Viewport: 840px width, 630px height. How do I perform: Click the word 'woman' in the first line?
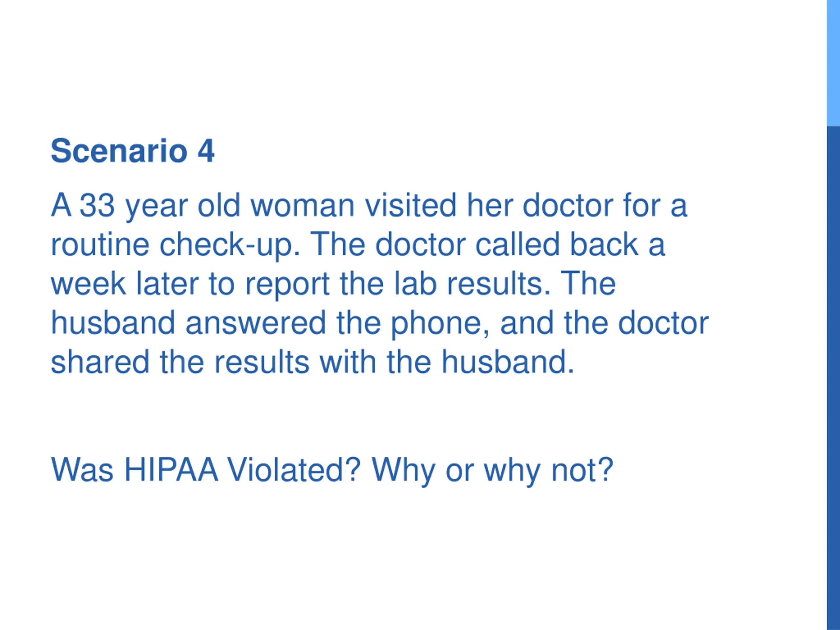pyautogui.click(x=303, y=205)
